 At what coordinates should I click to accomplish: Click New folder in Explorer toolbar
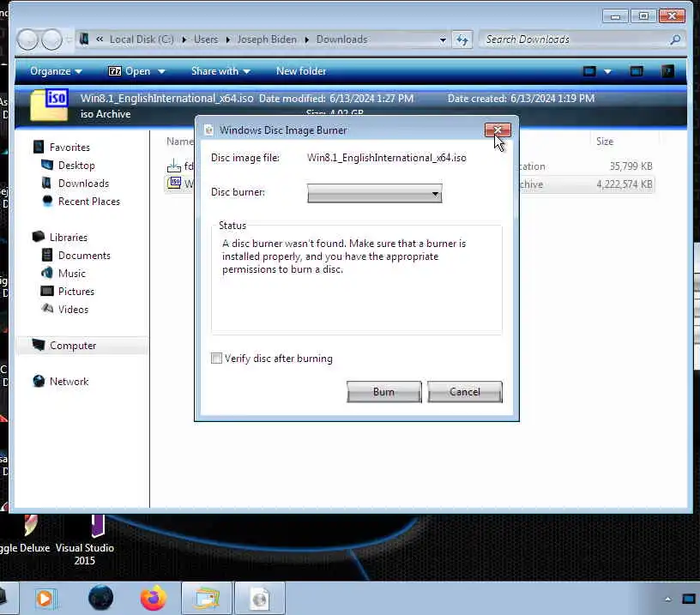click(x=301, y=71)
